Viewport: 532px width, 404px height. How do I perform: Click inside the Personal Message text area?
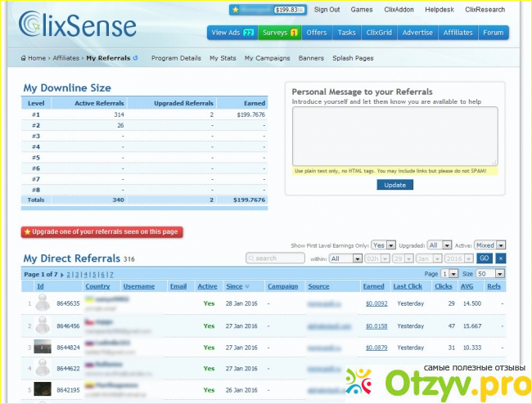click(394, 135)
